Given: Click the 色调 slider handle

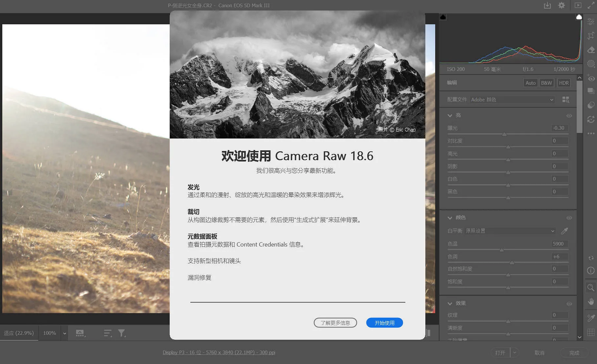Looking at the screenshot, I should (512, 263).
